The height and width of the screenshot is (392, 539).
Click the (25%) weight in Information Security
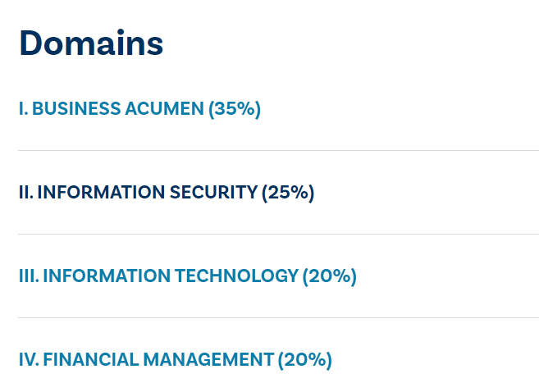[288, 193]
